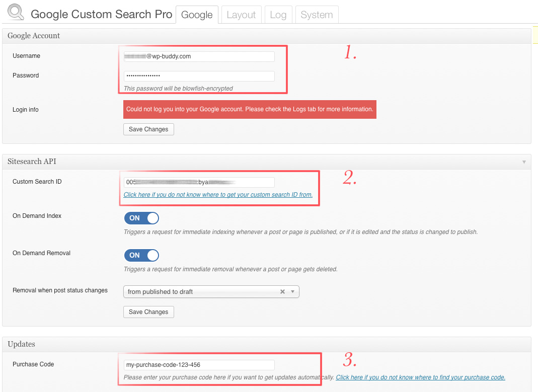Select the System tab
Image resolution: width=538 pixels, height=392 pixels.
tap(317, 15)
